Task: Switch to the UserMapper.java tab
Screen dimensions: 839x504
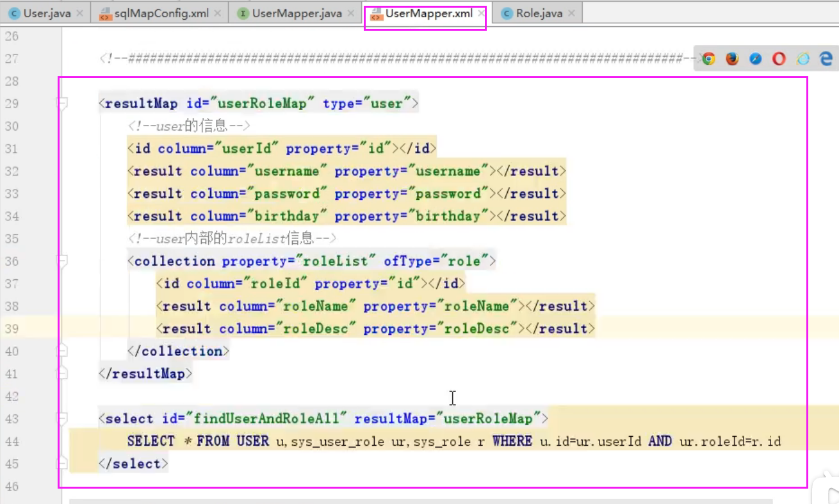Action: point(297,13)
